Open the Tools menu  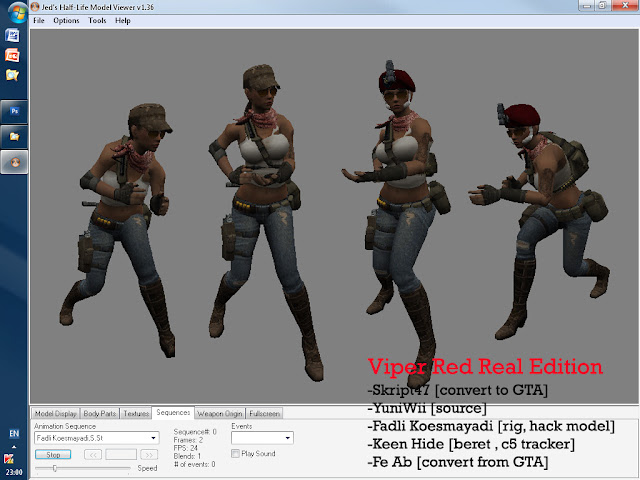97,20
